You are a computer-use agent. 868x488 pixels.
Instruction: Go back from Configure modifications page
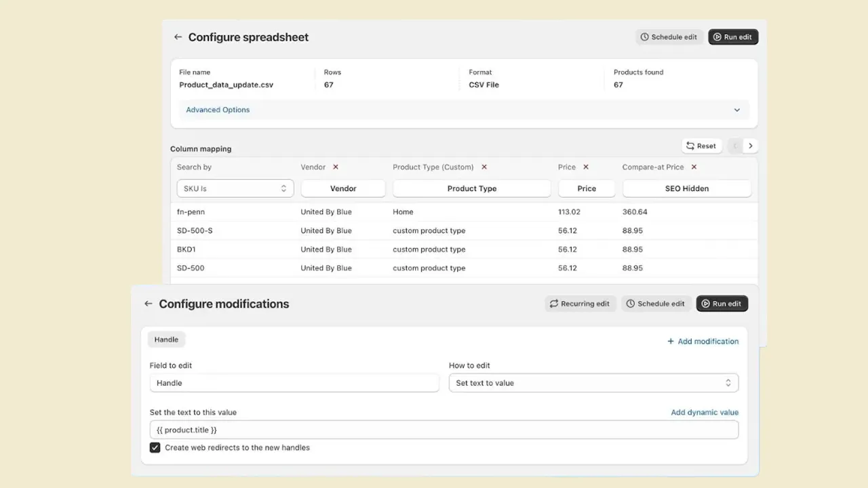coord(148,304)
